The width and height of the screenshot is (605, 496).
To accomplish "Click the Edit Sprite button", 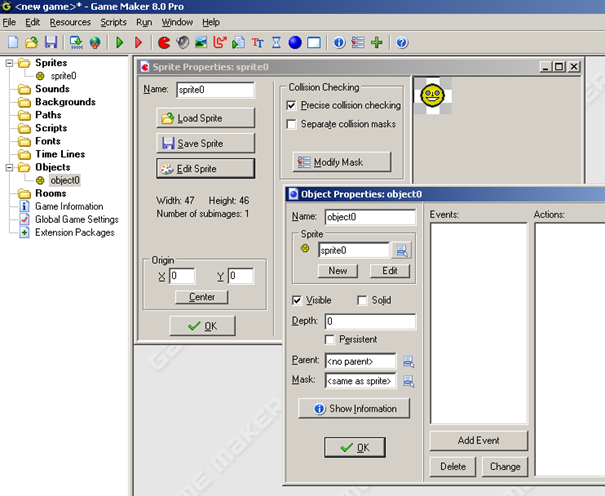I will (x=205, y=168).
